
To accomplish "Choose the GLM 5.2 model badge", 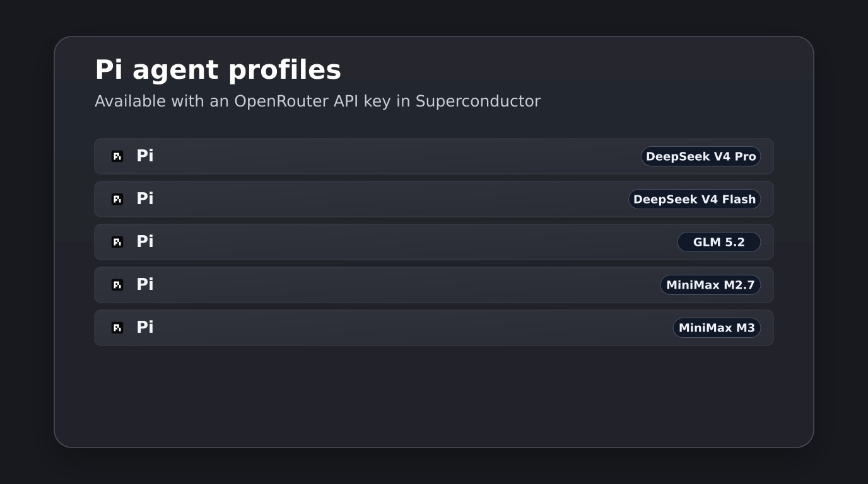I will pos(719,242).
